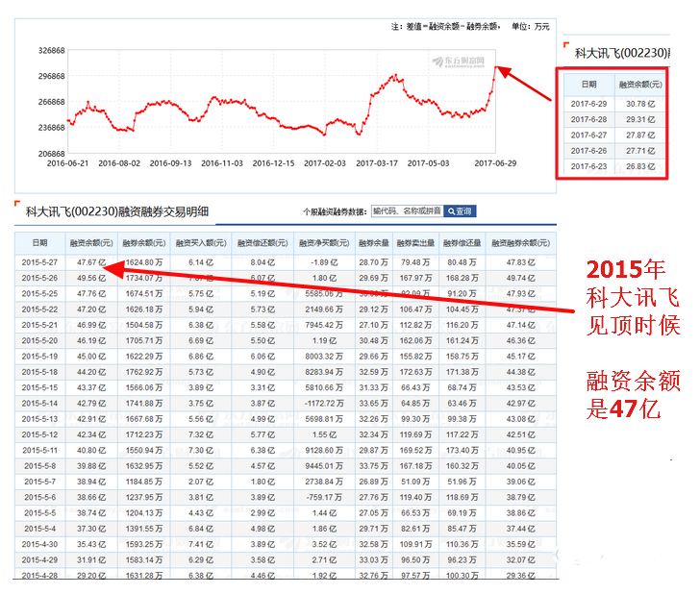Click the 融资买入额(元) column header
Image resolution: width=700 pixels, height=594 pixels.
click(201, 243)
